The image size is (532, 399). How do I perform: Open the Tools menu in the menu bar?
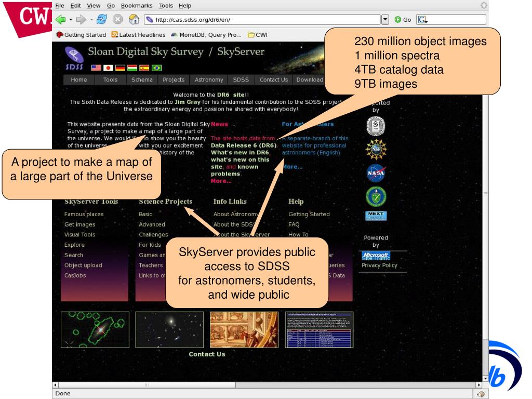(x=166, y=5)
